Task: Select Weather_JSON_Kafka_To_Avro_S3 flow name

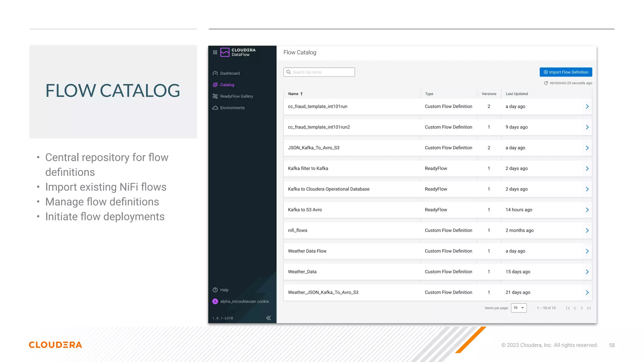Action: 323,293
